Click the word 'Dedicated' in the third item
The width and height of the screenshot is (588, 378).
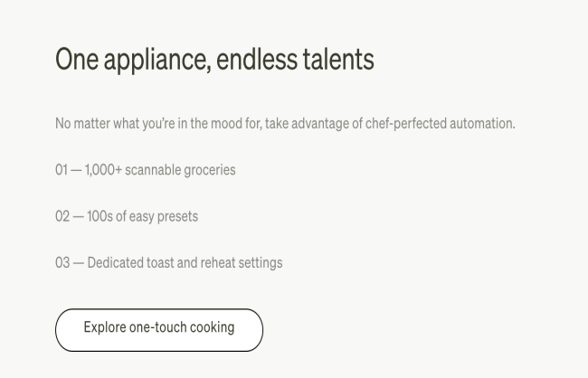pos(116,262)
